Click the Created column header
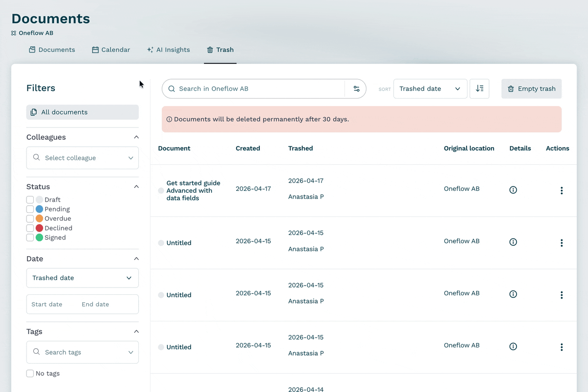 pyautogui.click(x=248, y=148)
